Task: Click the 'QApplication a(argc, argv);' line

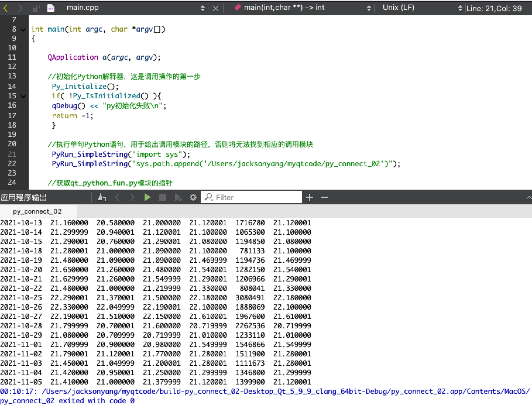Action: click(x=104, y=57)
